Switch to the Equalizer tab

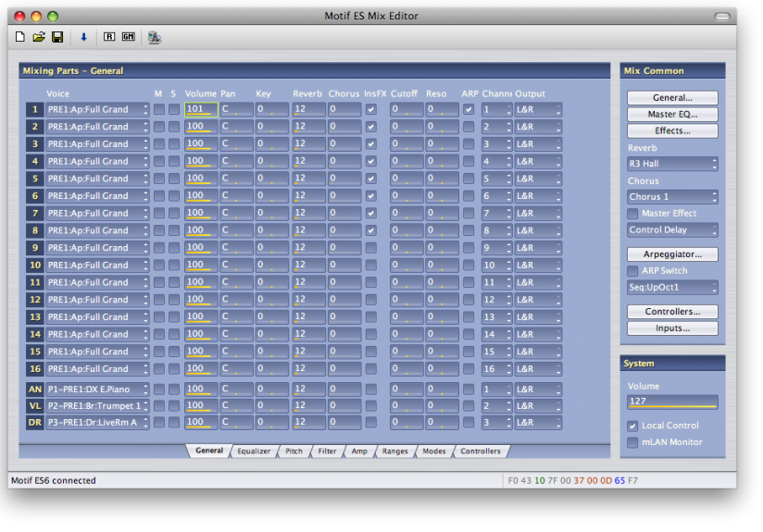click(x=253, y=452)
